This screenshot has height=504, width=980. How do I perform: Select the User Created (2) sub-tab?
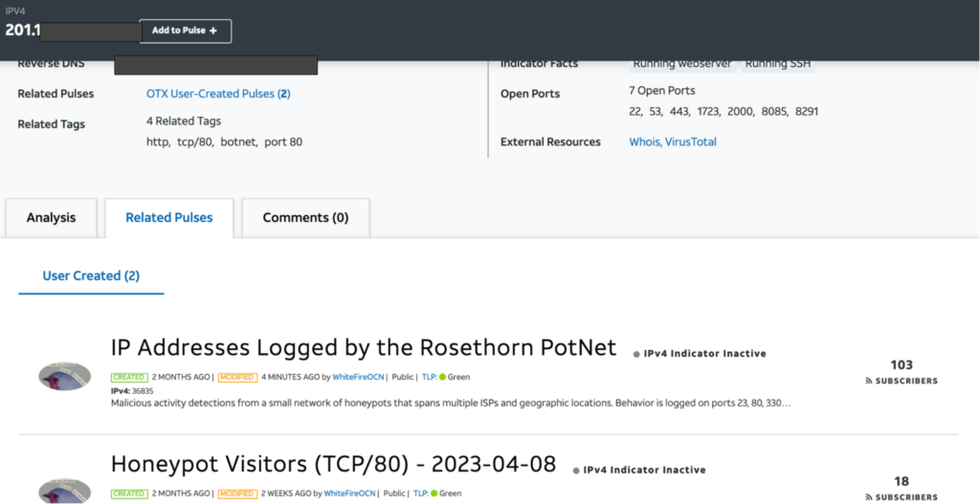(x=91, y=275)
